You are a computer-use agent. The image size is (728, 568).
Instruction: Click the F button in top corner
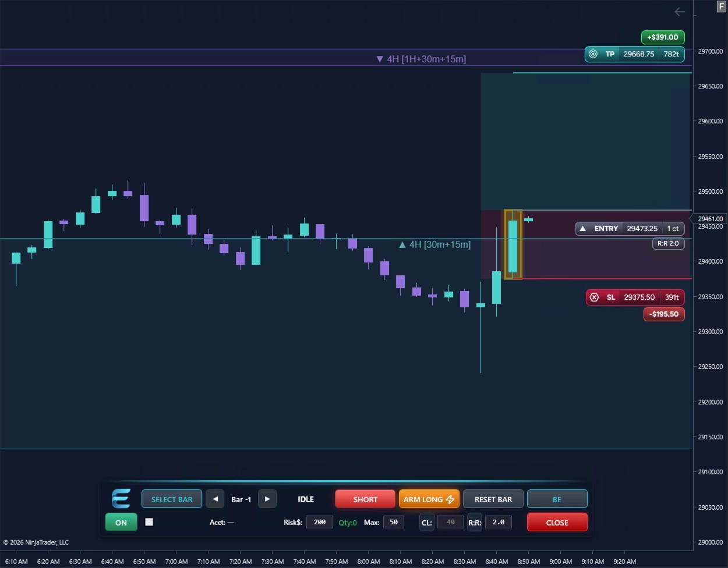pos(721,6)
